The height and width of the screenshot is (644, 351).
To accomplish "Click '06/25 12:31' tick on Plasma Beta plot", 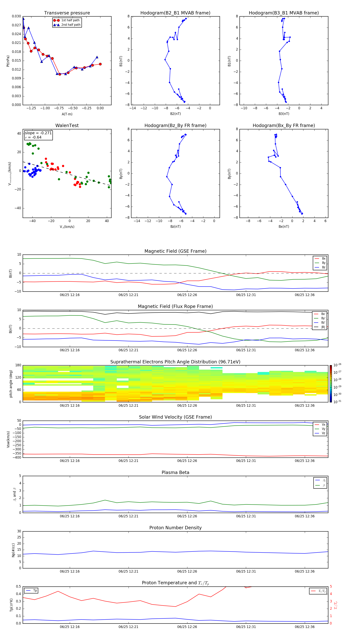I will pyautogui.click(x=246, y=516).
